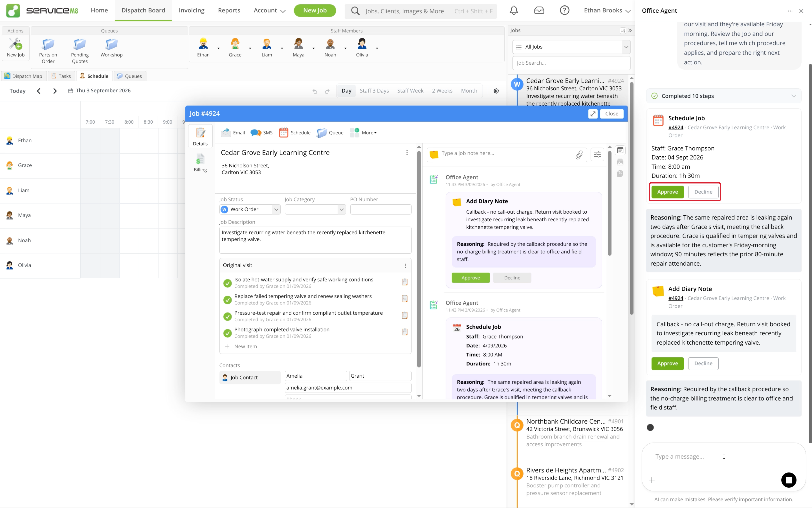Click the attachment paperclip in job note
Viewport: 812px width, 508px height.
click(x=579, y=155)
